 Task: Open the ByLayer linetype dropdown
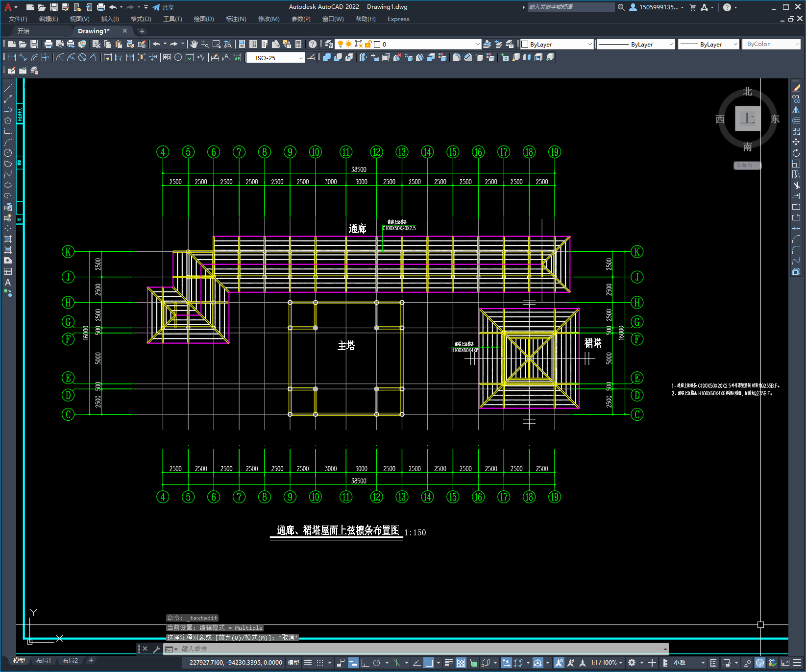pos(636,44)
